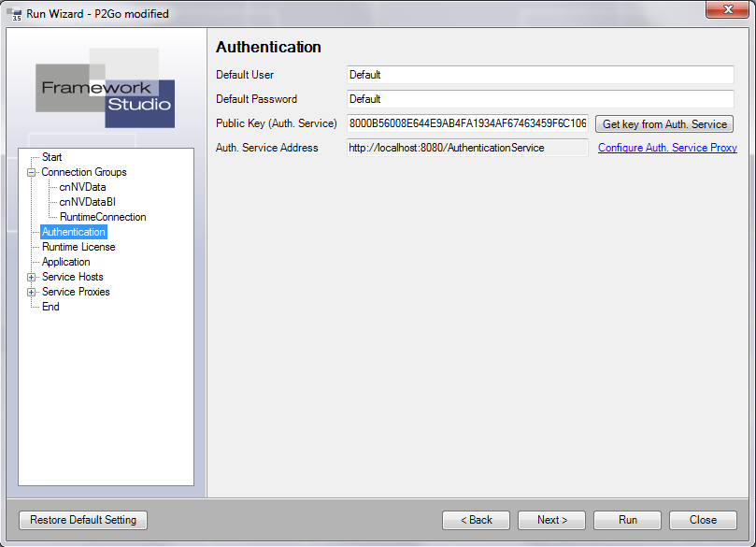Click the Auth. Service Address field

coord(467,148)
